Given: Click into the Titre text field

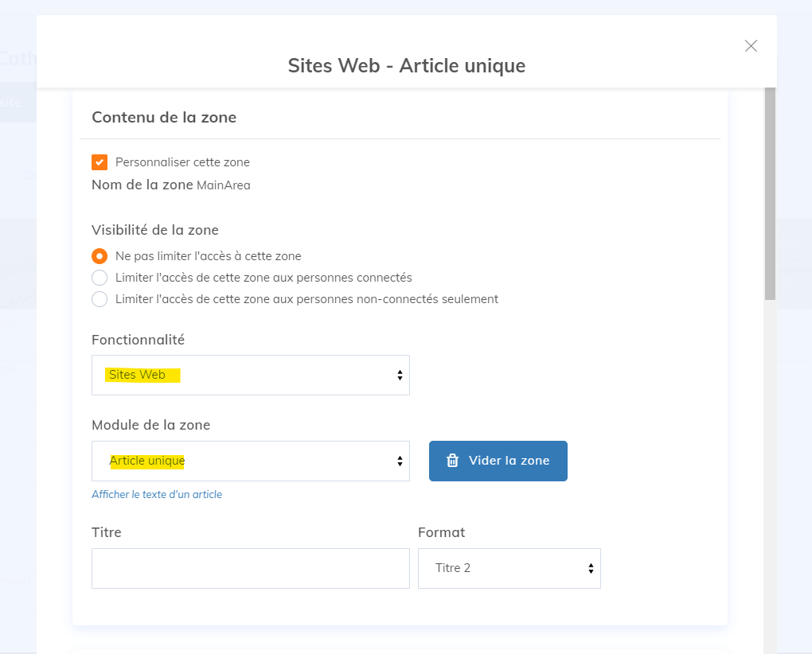Looking at the screenshot, I should pyautogui.click(x=250, y=568).
